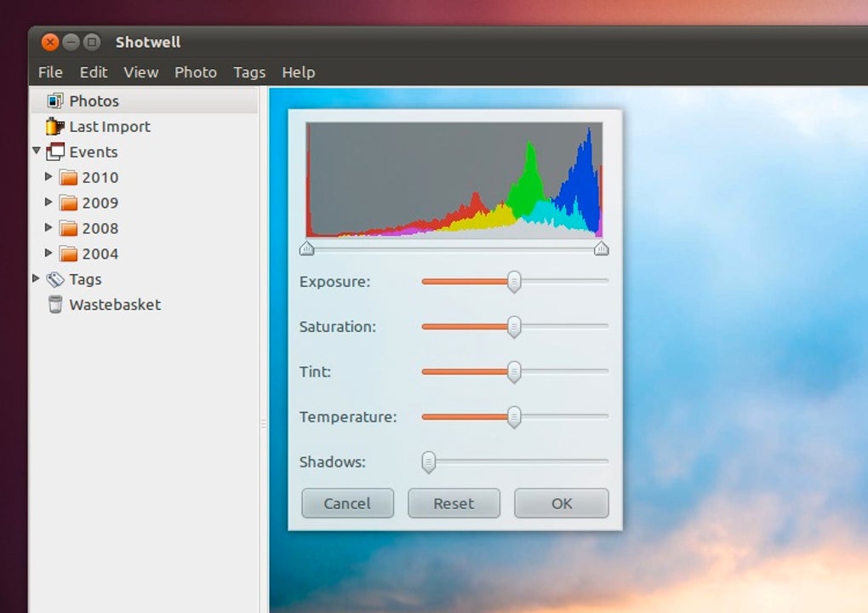
Task: Select the Tags label icon
Action: click(55, 279)
